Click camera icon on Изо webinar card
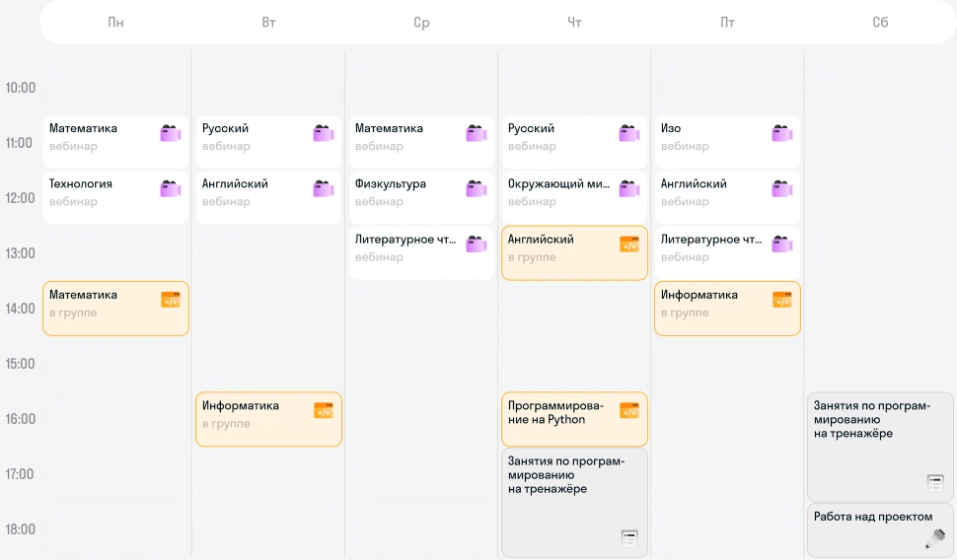The height and width of the screenshot is (560, 957). [781, 133]
